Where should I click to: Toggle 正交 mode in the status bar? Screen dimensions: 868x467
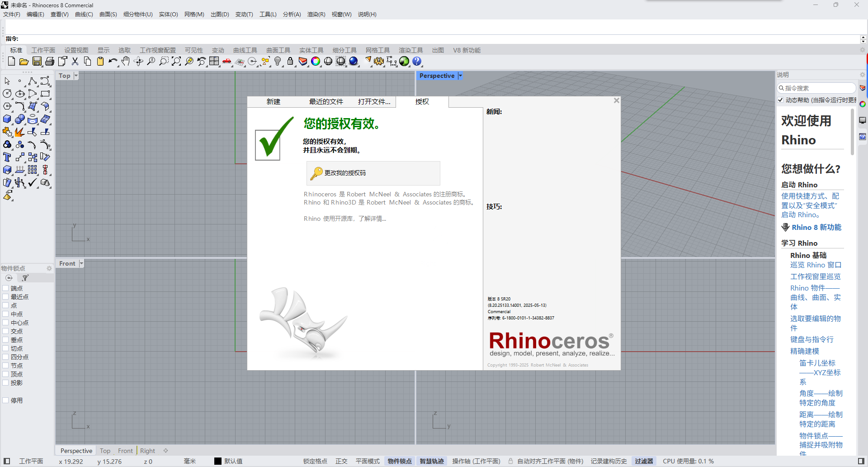pos(341,461)
